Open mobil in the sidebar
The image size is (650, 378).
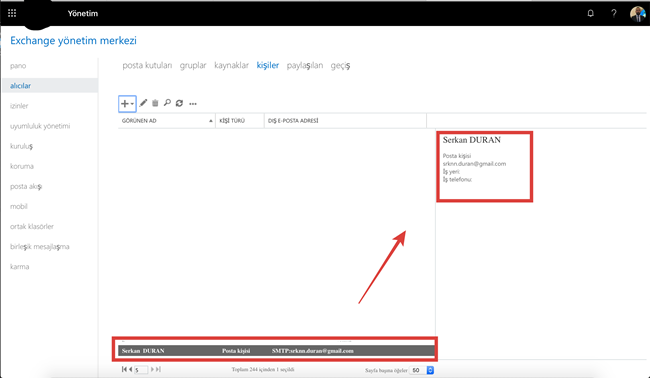[x=19, y=206]
